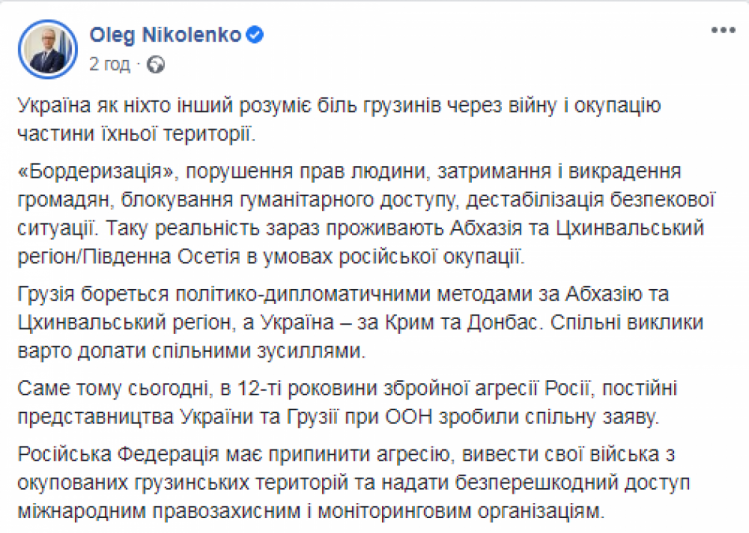Click the paragraph starting 'Російська Федерація має'
Image resolution: width=749 pixels, height=533 pixels.
coord(353,482)
